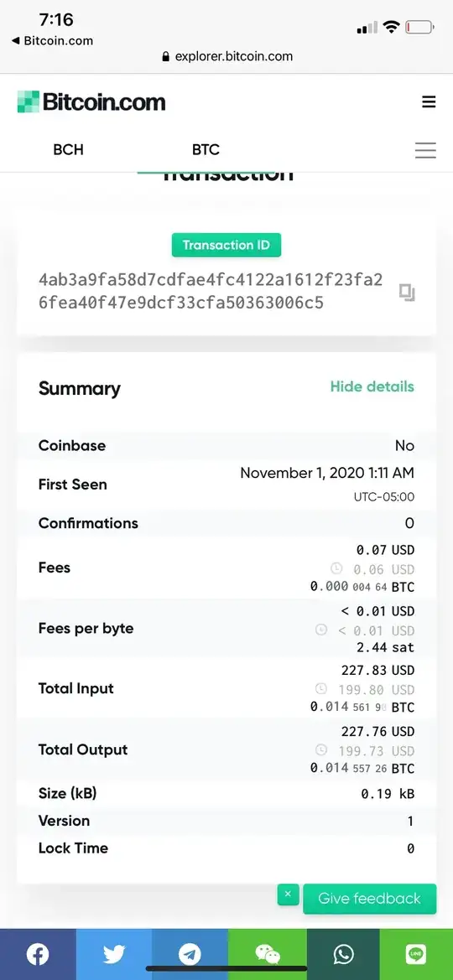Tap the clock icon beside Fees 0.06 USD
The image size is (453, 980).
coord(336,568)
